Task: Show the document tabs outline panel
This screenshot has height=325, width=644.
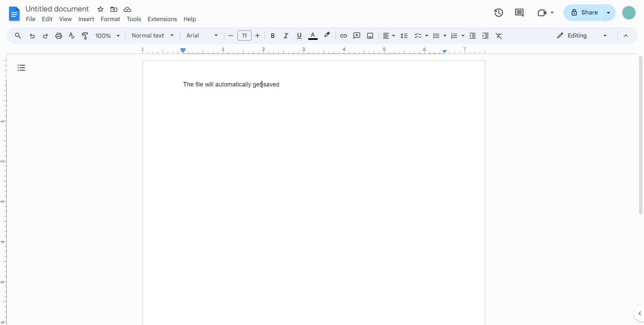Action: [21, 67]
